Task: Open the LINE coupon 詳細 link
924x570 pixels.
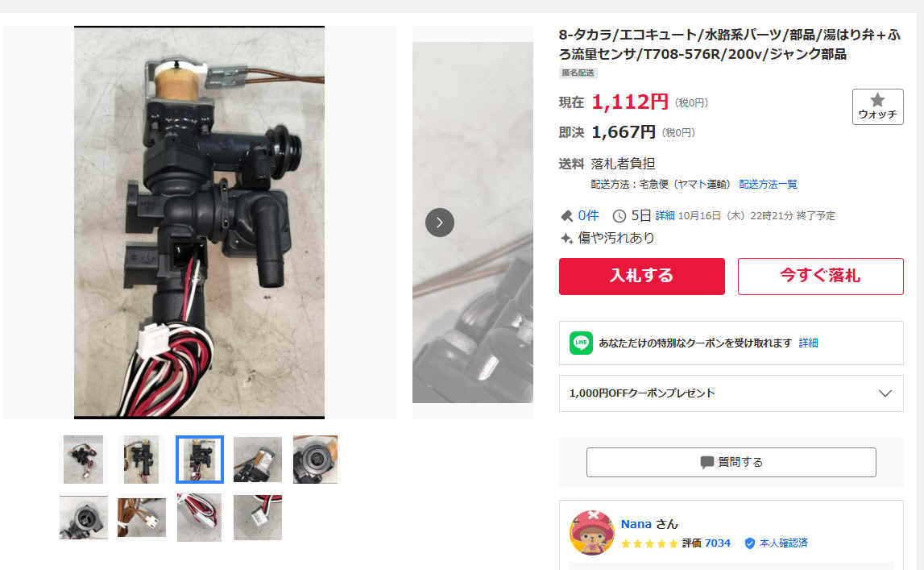Action: click(x=808, y=343)
